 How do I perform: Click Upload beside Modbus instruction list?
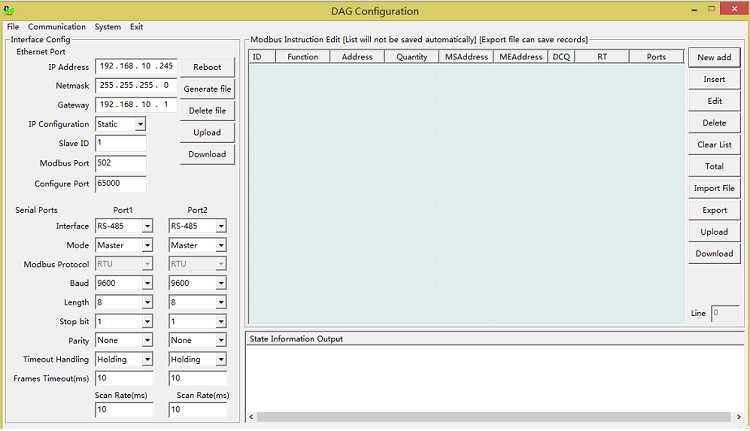714,232
